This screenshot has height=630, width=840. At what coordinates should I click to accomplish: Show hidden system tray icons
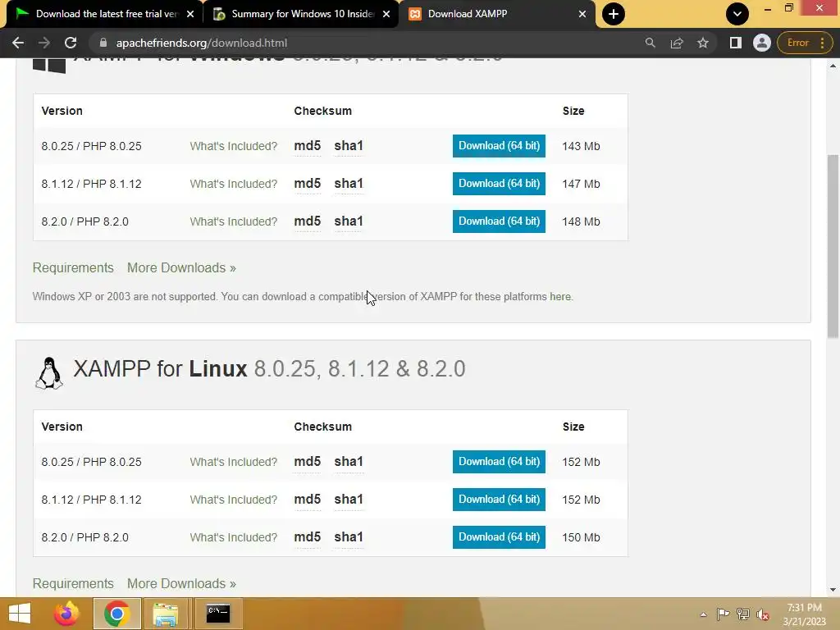(x=703, y=614)
